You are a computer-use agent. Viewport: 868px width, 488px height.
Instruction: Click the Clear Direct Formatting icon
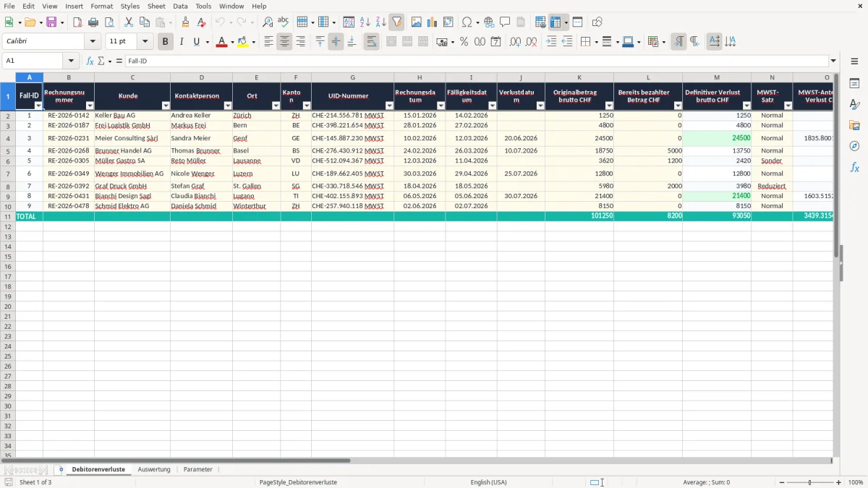[x=201, y=22]
